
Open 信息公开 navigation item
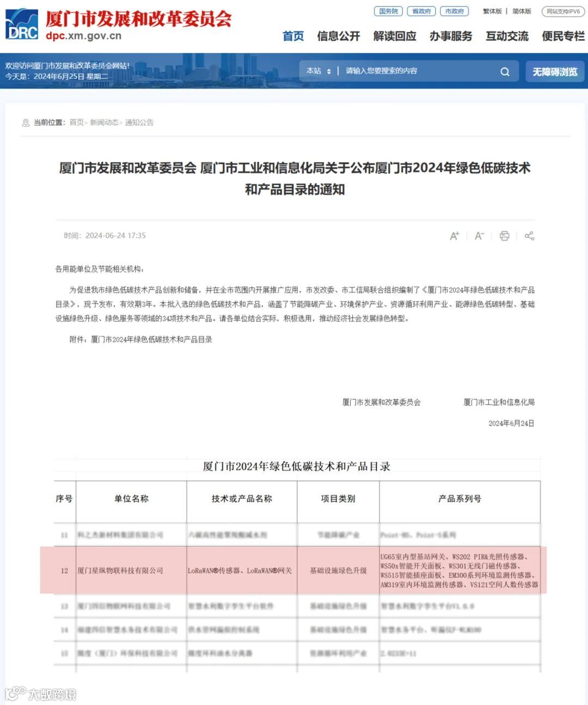[x=339, y=36]
